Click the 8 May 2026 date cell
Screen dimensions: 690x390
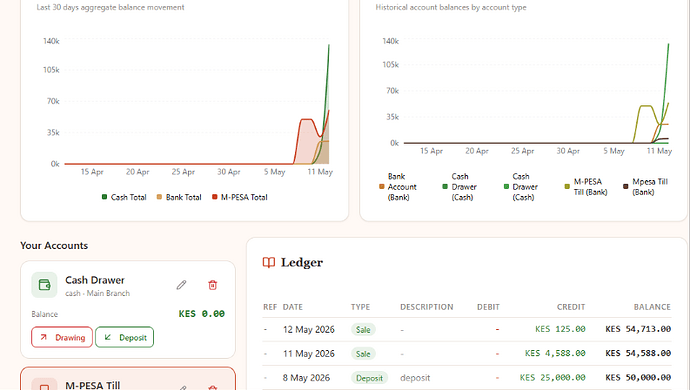click(306, 378)
